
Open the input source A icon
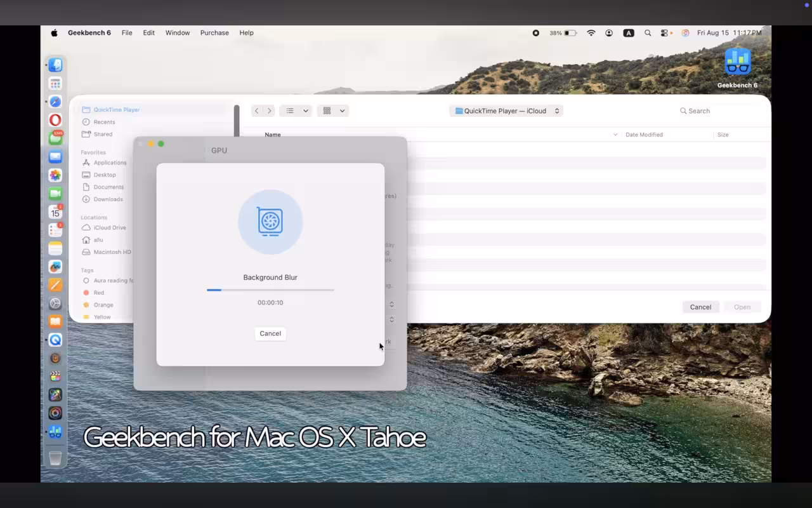[x=629, y=33]
